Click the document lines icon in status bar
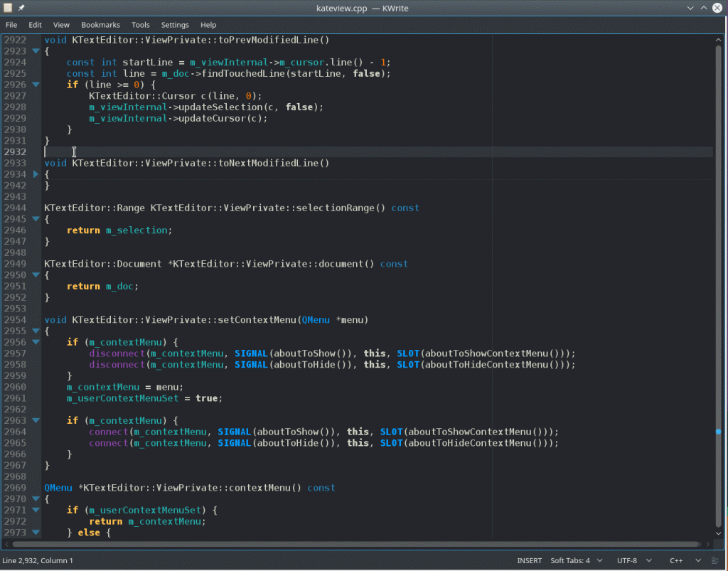The height and width of the screenshot is (571, 728). (x=716, y=560)
